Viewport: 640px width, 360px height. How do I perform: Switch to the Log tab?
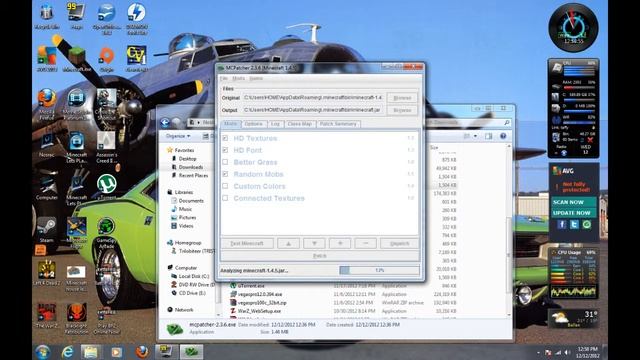tap(276, 124)
